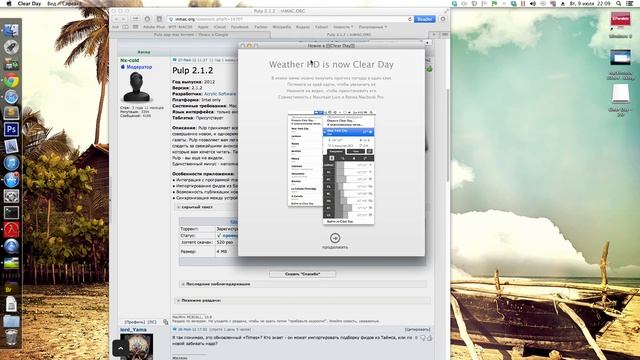Screen dimensions: 640x360
Task: Open the Finder icon in the Dock
Action: (x=11, y=30)
